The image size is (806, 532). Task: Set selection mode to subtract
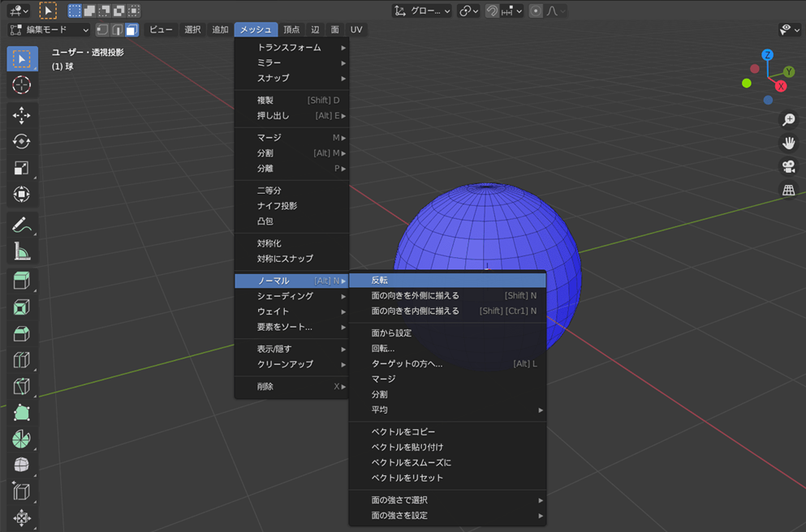pos(105,11)
